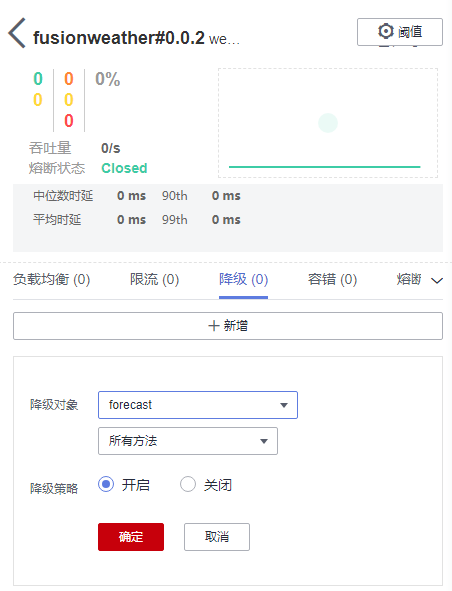Click the Closed circuit breaker status
The width and height of the screenshot is (452, 591).
pyautogui.click(x=124, y=168)
